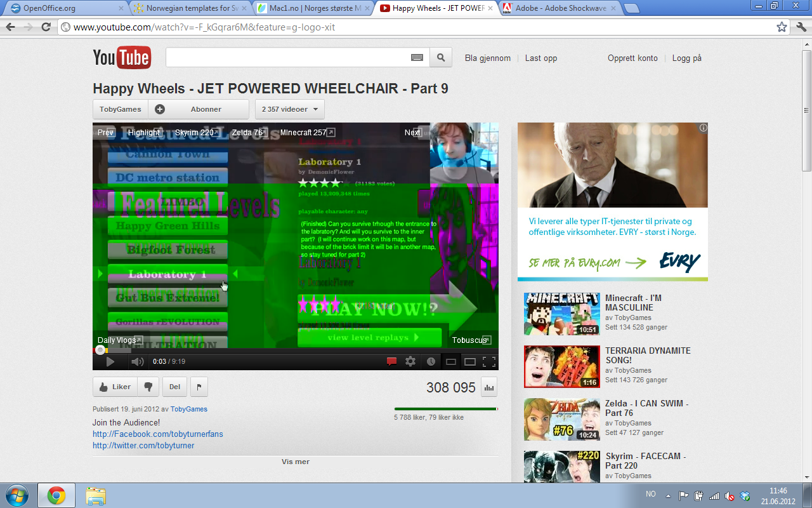Image resolution: width=812 pixels, height=508 pixels.
Task: Click the Prev annotation in the video
Action: click(x=105, y=133)
